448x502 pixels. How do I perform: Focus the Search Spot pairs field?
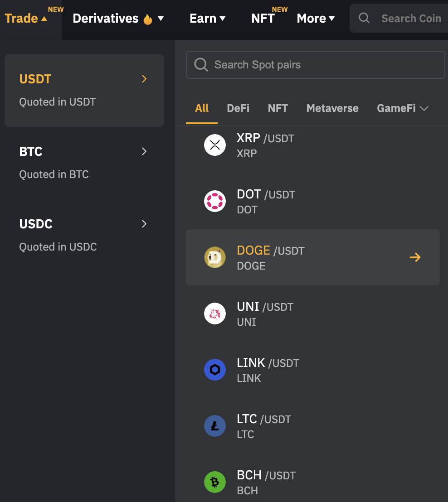315,65
